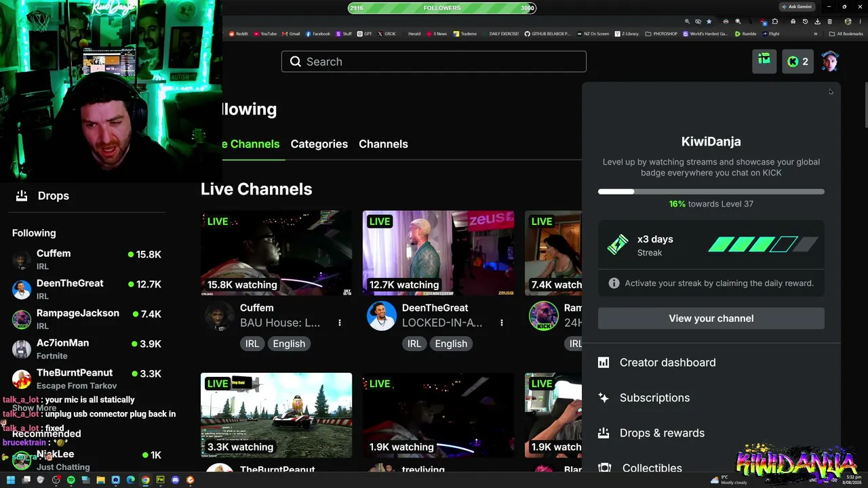This screenshot has width=868, height=488.
Task: Open DeenTheGreat's live stream thumbnail
Action: pos(438,253)
